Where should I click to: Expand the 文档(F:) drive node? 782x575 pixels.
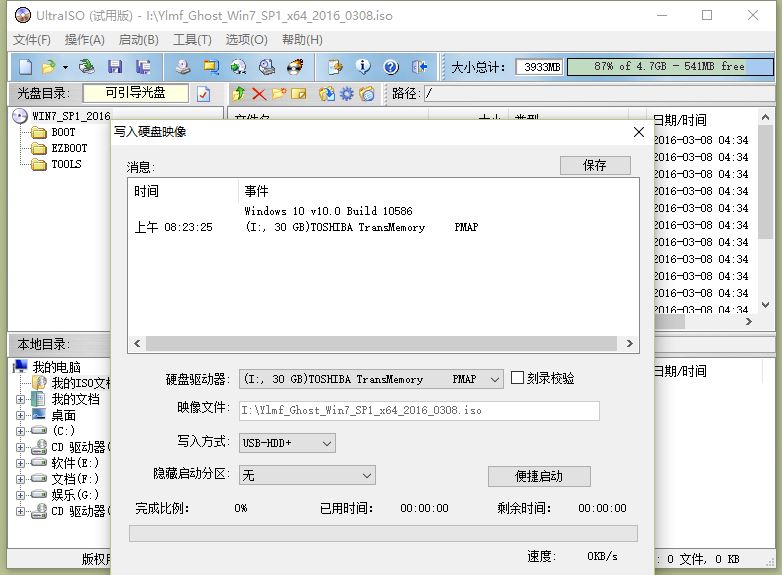point(20,479)
